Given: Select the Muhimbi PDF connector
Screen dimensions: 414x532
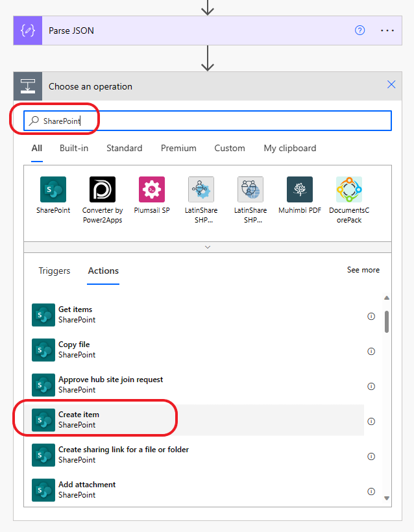Looking at the screenshot, I should (300, 189).
